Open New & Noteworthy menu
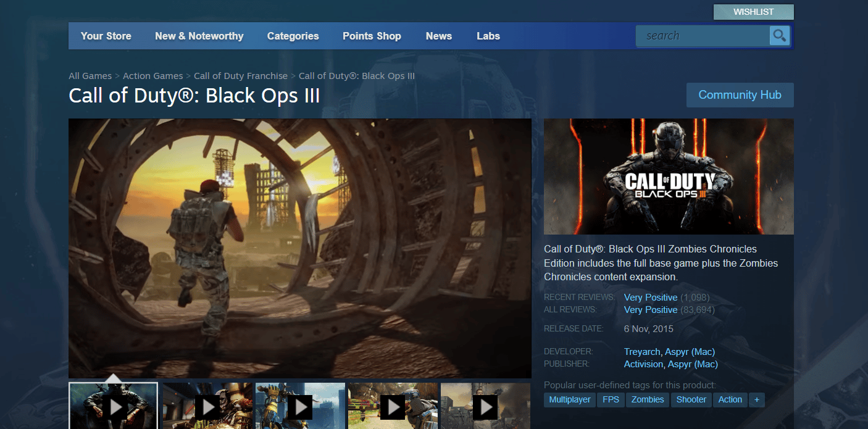The image size is (868, 429). 199,36
